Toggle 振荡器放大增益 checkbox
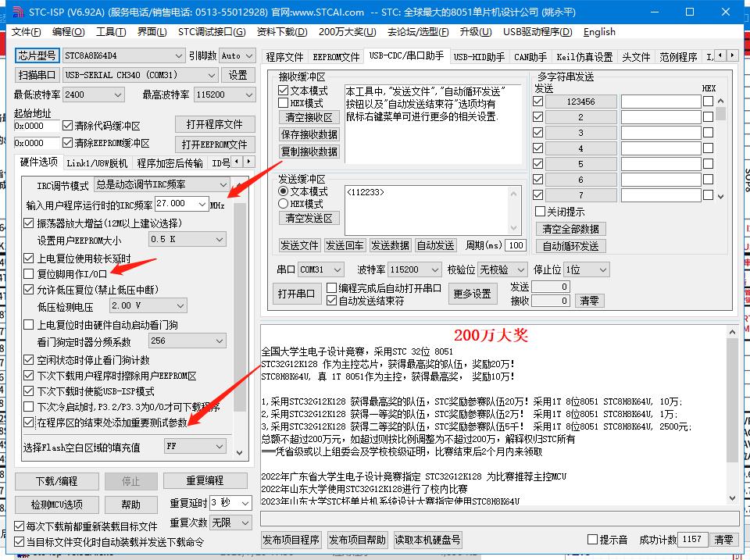This screenshot has width=750, height=560. (29, 223)
